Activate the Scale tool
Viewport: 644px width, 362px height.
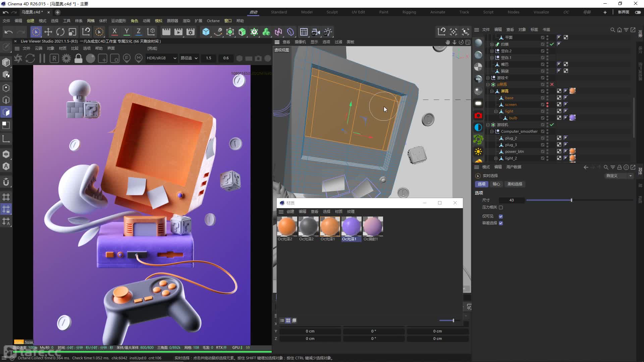point(72,32)
